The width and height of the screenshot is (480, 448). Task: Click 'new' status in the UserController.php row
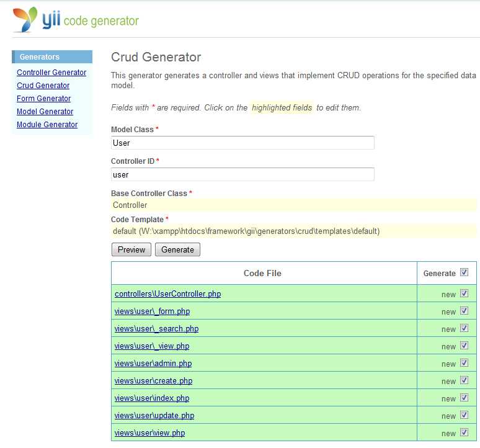[x=448, y=295]
